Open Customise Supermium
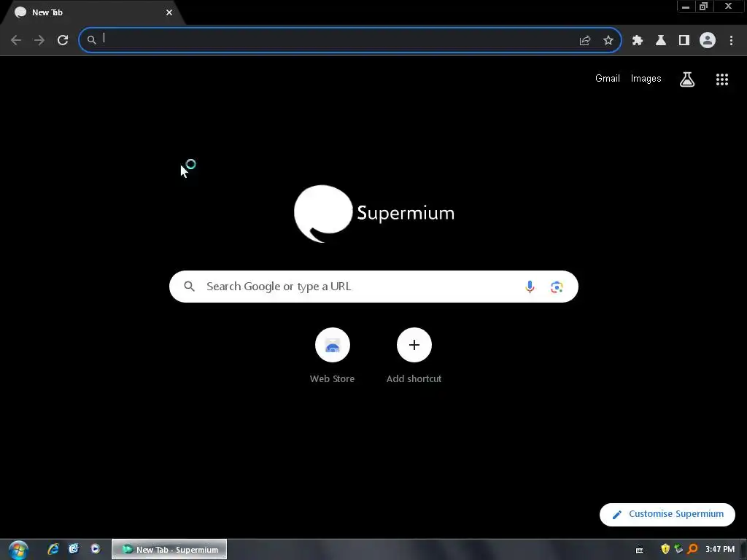This screenshot has height=560, width=747. (667, 514)
